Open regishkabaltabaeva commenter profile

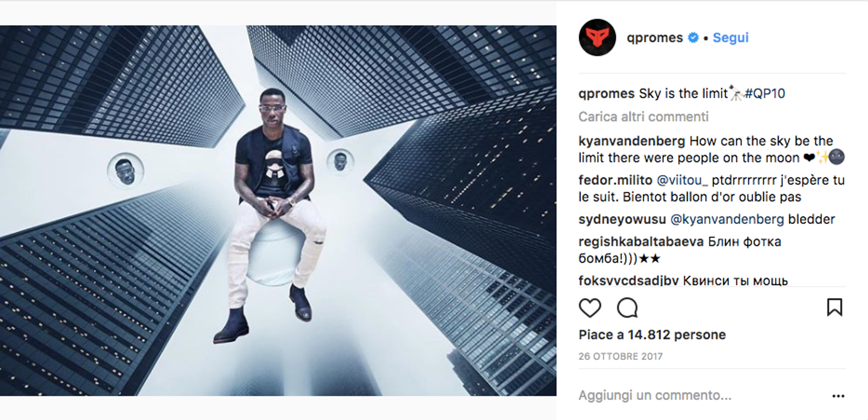(x=641, y=242)
